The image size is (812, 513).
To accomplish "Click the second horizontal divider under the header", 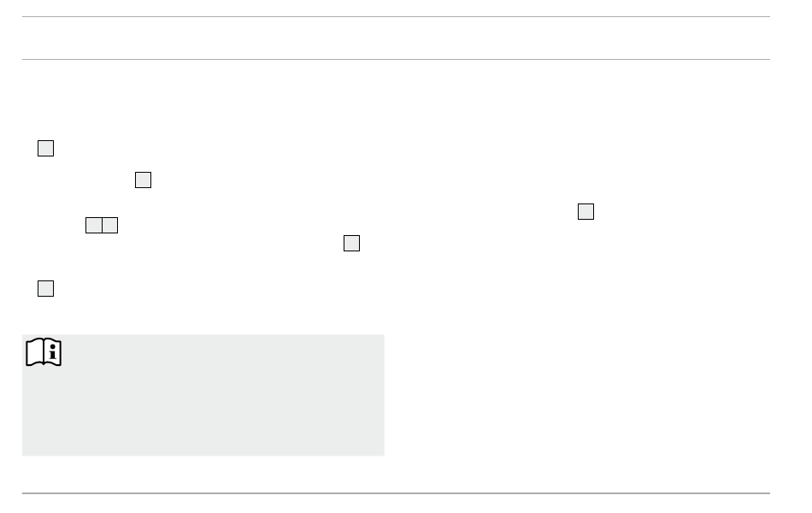I will point(396,59).
